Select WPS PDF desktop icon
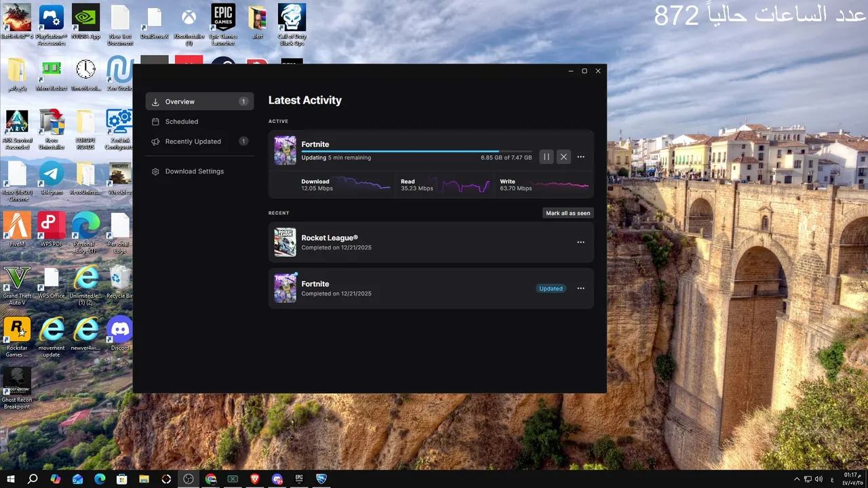Image resolution: width=868 pixels, height=488 pixels. [x=51, y=230]
